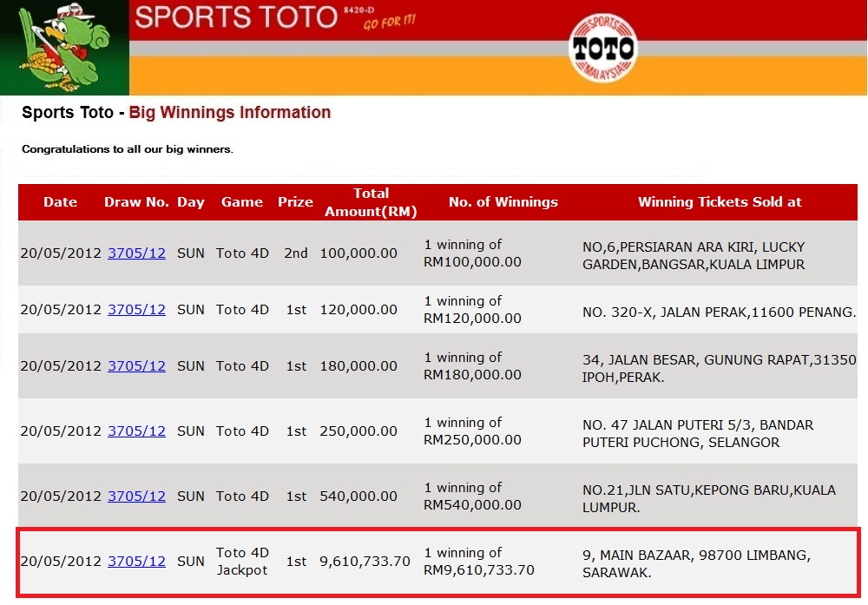The width and height of the screenshot is (868, 605).
Task: Click the Jalan Perak Penang address
Action: [x=719, y=312]
